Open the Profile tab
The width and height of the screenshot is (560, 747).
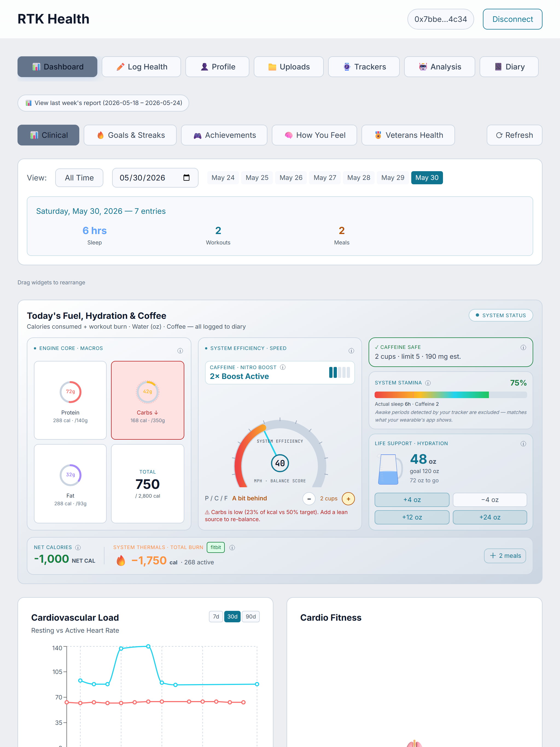217,67
